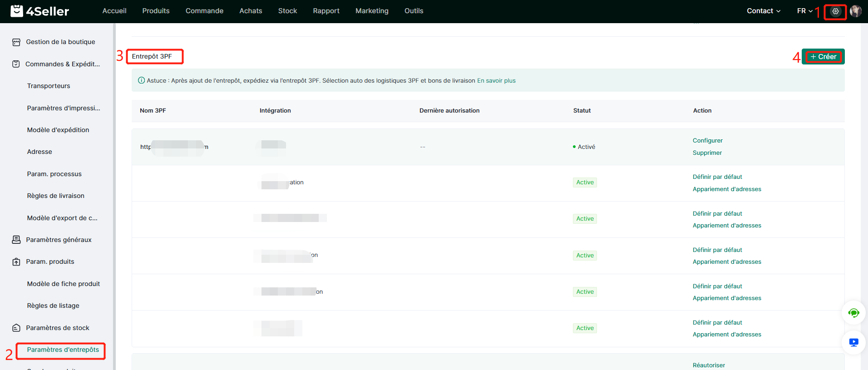Click the 4Seller logo
Screen dimensions: 868x370
(x=40, y=11)
